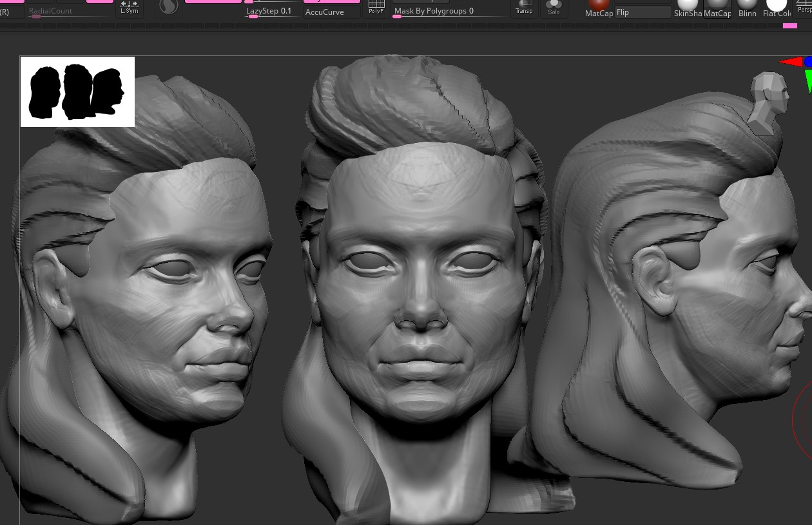Enable Solo mode
Screen dimensions: 812x525
[554, 8]
